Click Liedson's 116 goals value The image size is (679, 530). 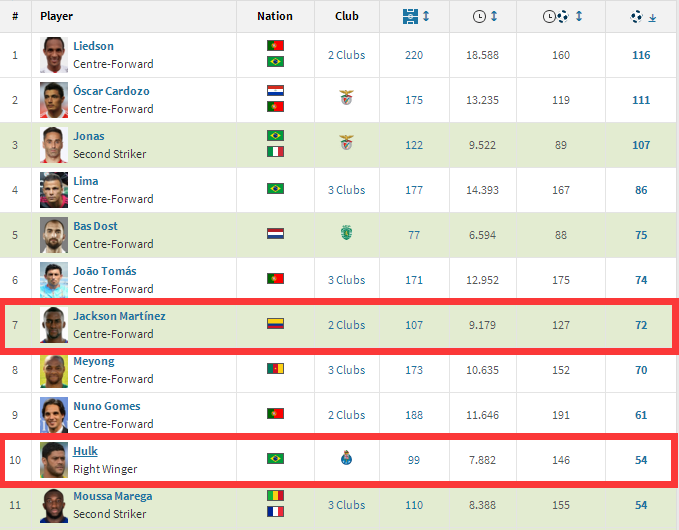[x=641, y=54]
